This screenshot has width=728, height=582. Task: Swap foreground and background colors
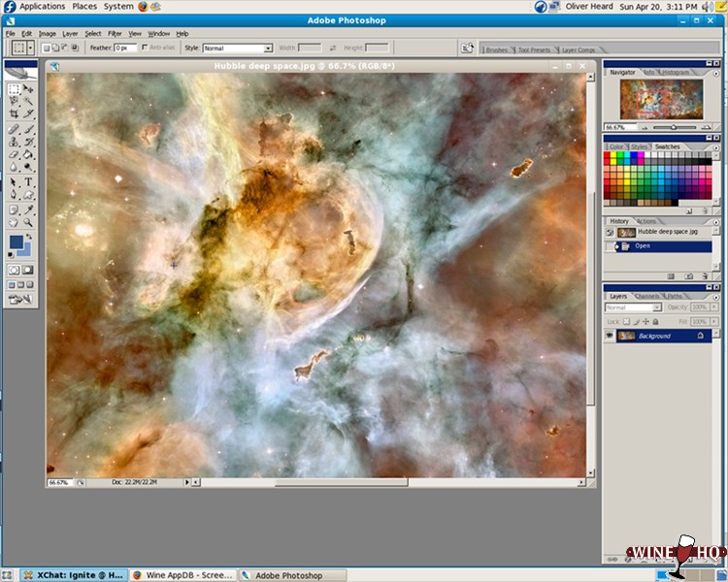[29, 237]
